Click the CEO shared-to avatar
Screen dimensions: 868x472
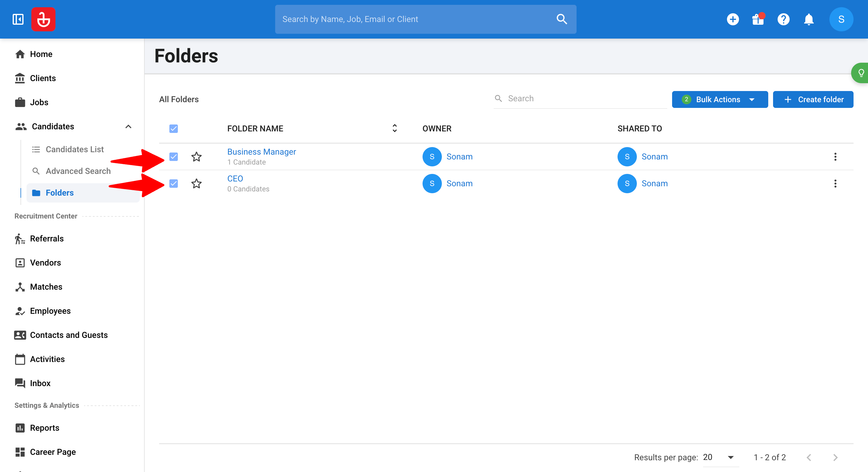click(x=627, y=184)
